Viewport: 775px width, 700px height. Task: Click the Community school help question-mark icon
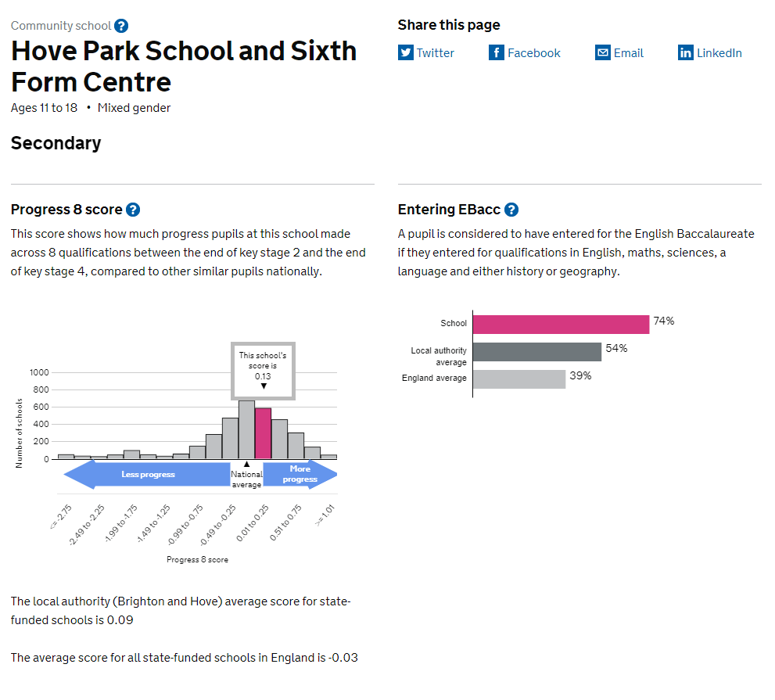coord(121,26)
